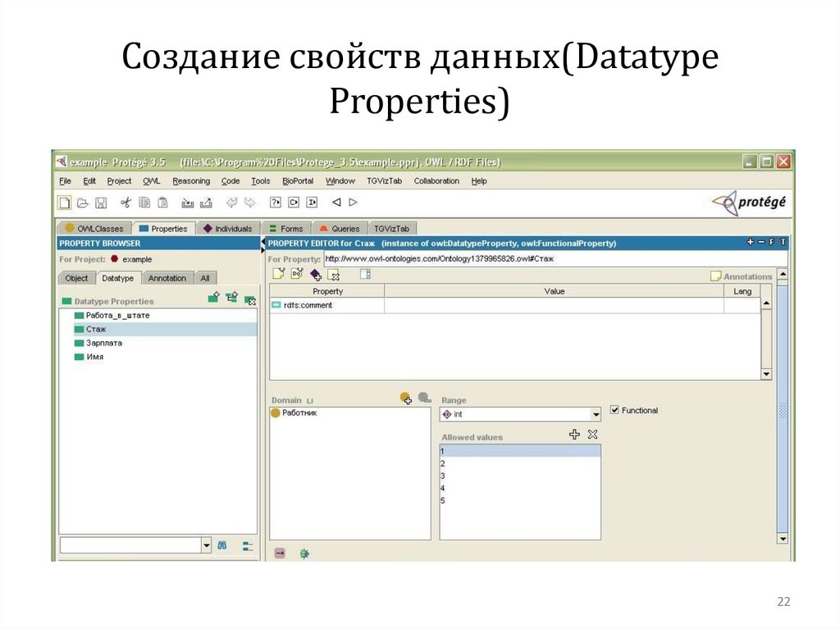Click the hierarchy view icon beside binoculars
The width and height of the screenshot is (840, 629).
(248, 546)
